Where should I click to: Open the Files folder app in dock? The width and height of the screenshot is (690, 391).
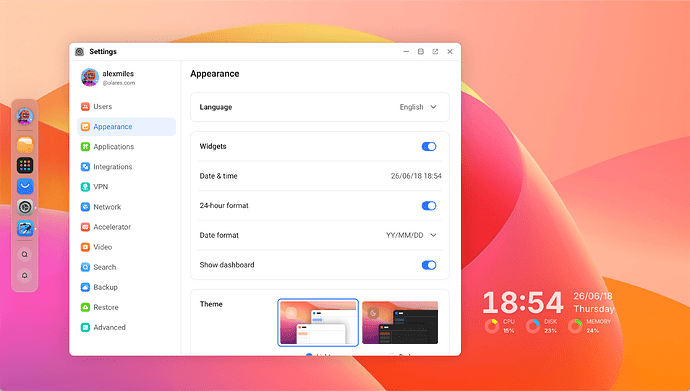[x=25, y=144]
